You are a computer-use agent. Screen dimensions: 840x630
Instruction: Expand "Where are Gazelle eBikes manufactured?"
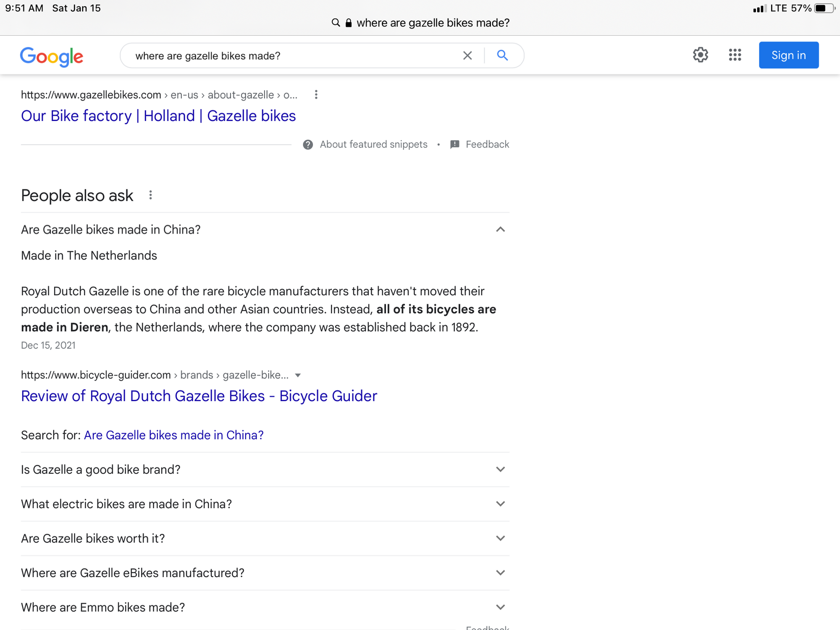point(500,573)
